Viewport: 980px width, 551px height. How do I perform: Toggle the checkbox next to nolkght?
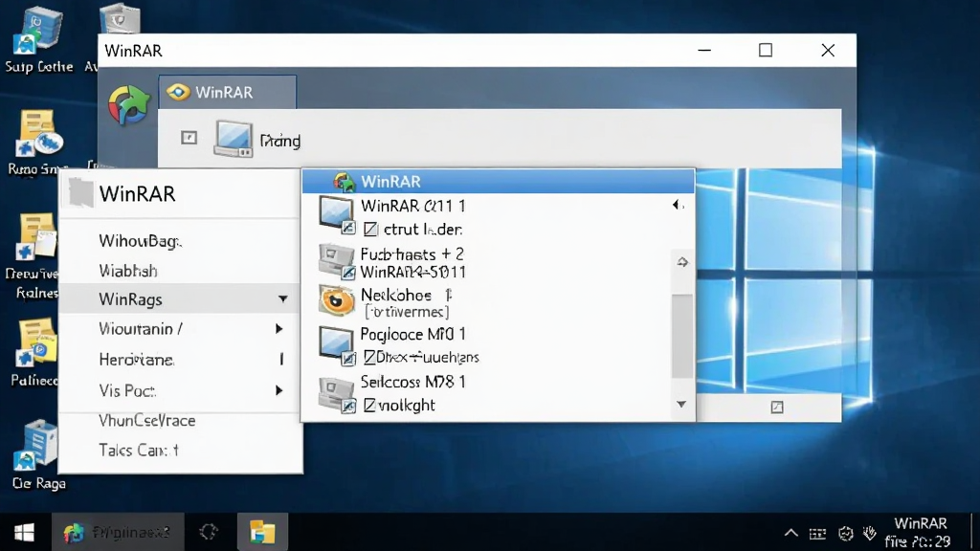point(369,406)
